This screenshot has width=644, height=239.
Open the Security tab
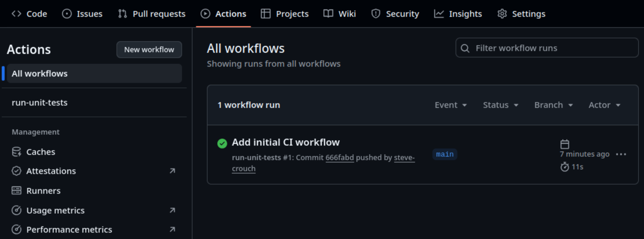[395, 14]
